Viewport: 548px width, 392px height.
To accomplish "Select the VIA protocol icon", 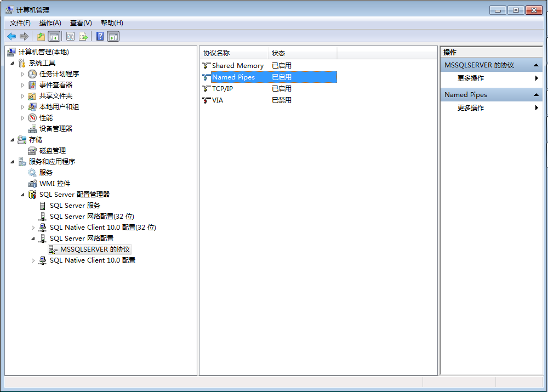I will 206,100.
